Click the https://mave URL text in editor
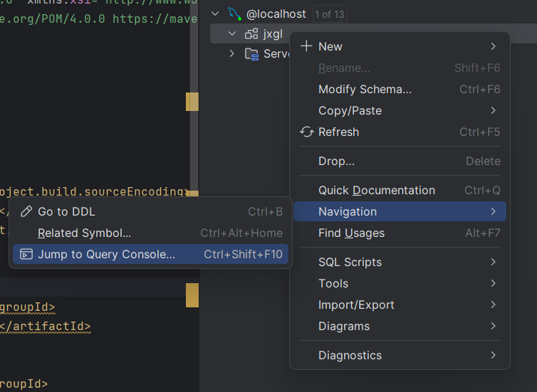This screenshot has height=392, width=537. (x=155, y=18)
